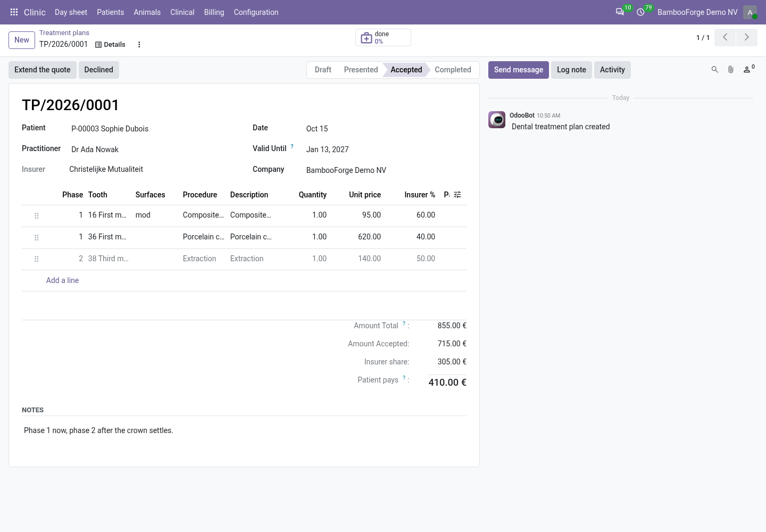Click the user avatar in top bar

pyautogui.click(x=750, y=12)
